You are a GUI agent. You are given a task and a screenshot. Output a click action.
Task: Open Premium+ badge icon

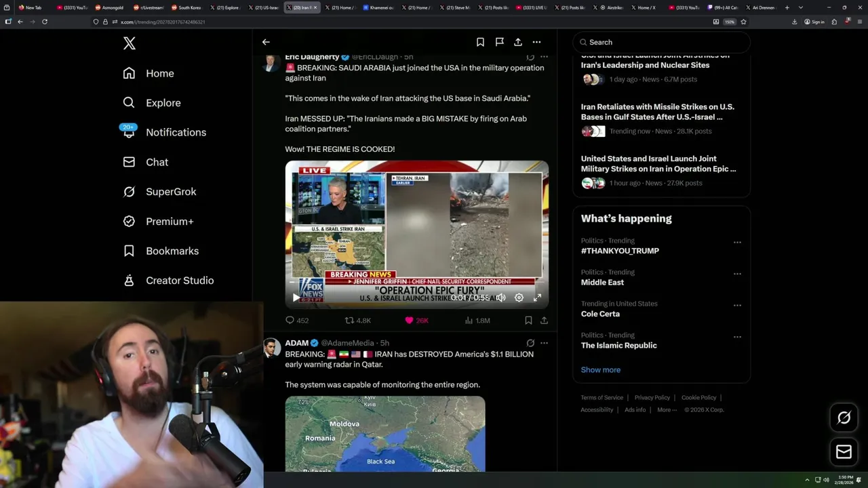point(129,221)
